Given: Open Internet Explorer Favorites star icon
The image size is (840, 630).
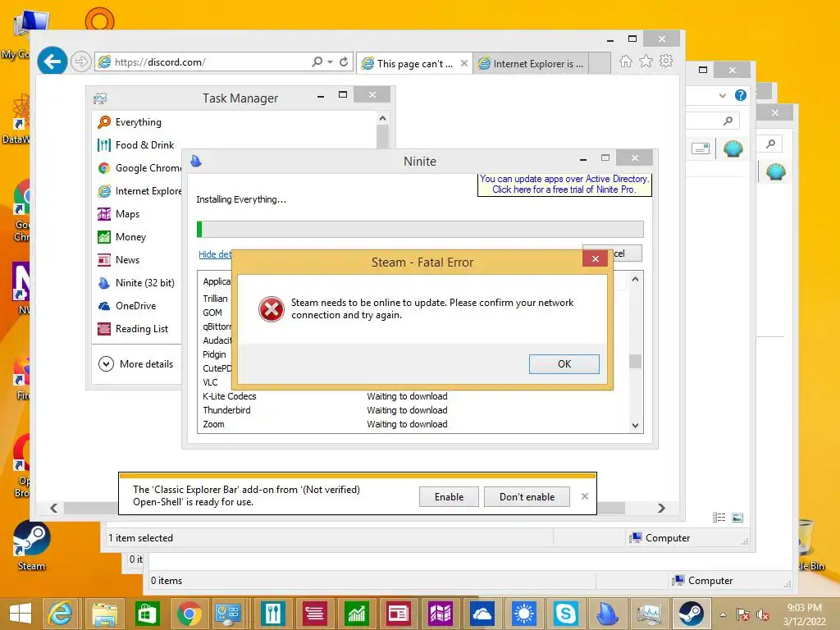Looking at the screenshot, I should (646, 61).
